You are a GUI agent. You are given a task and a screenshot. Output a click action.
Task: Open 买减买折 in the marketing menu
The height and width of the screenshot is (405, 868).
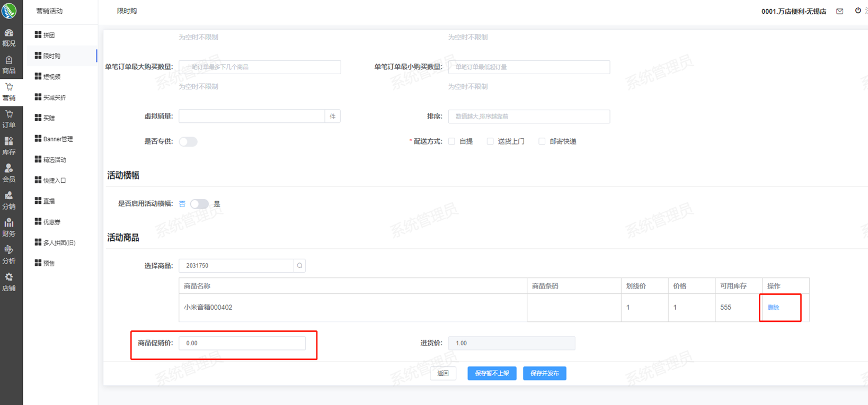tap(61, 97)
